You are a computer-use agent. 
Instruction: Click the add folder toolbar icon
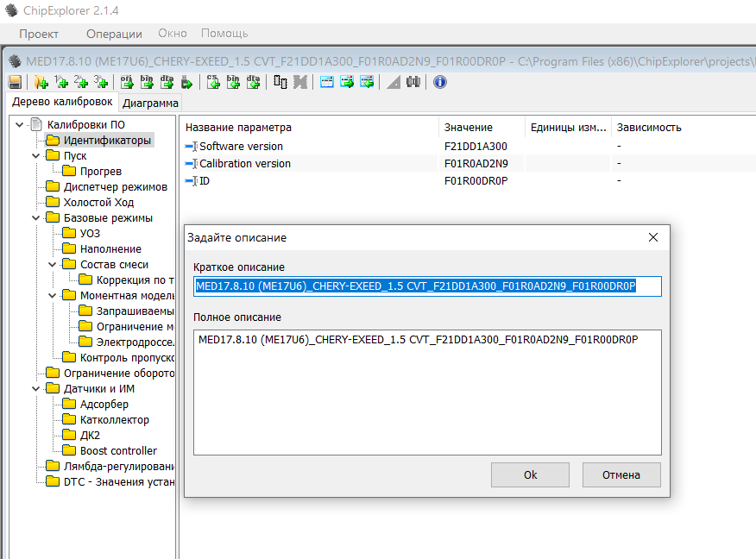(x=41, y=82)
